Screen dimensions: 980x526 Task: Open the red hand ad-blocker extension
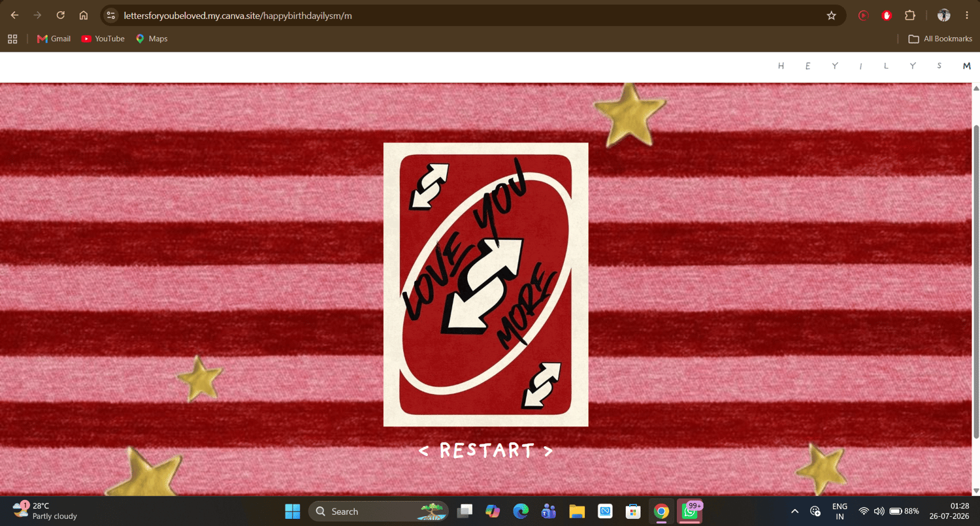pos(887,15)
